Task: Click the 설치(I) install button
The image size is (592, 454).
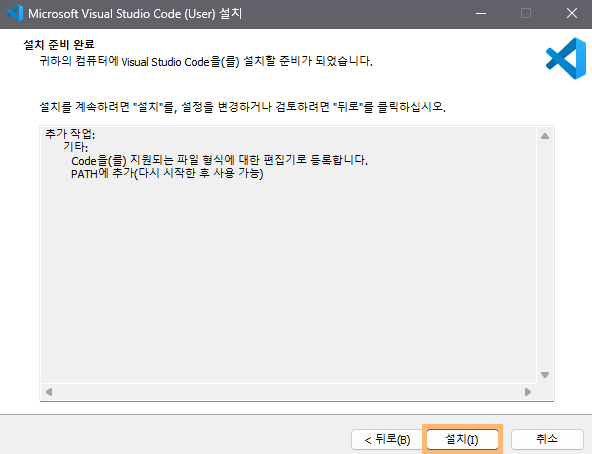Action: point(462,439)
